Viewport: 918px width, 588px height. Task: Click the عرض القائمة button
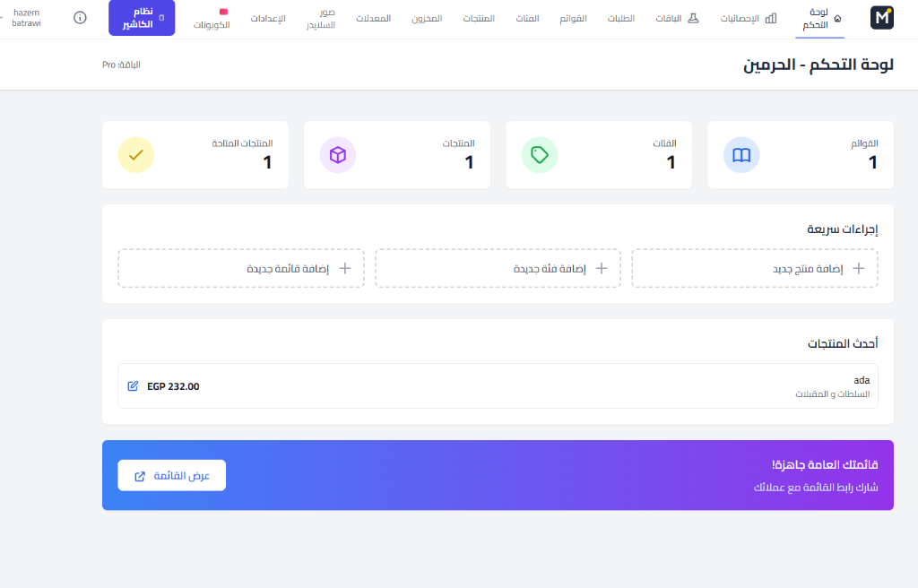click(x=171, y=475)
